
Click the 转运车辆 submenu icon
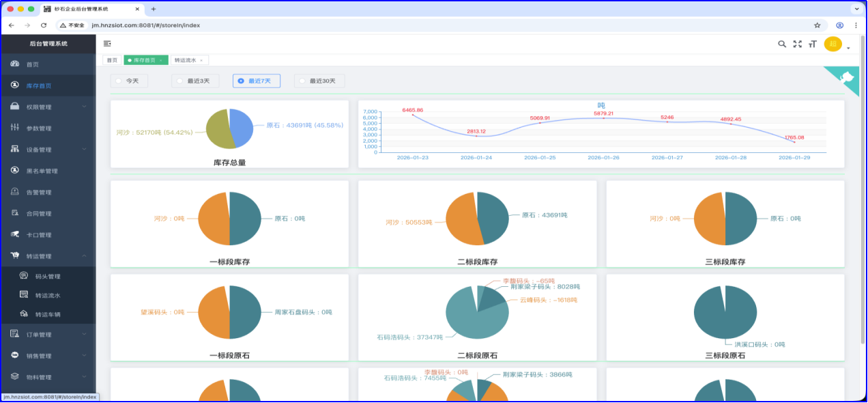click(23, 314)
